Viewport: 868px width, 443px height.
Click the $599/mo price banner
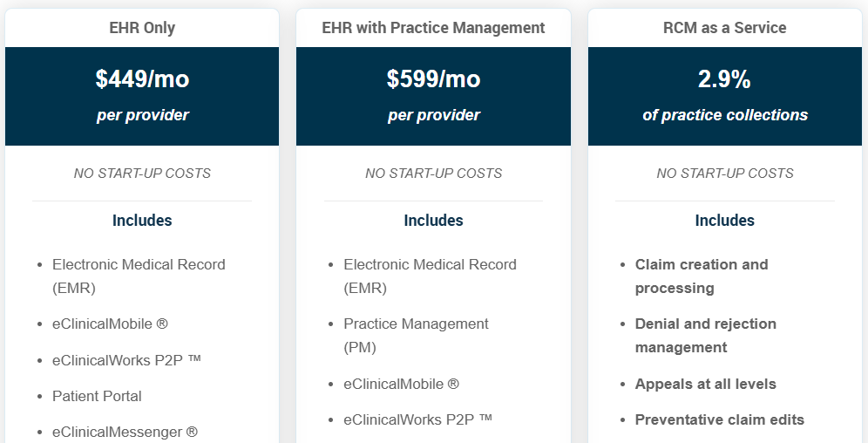click(433, 96)
